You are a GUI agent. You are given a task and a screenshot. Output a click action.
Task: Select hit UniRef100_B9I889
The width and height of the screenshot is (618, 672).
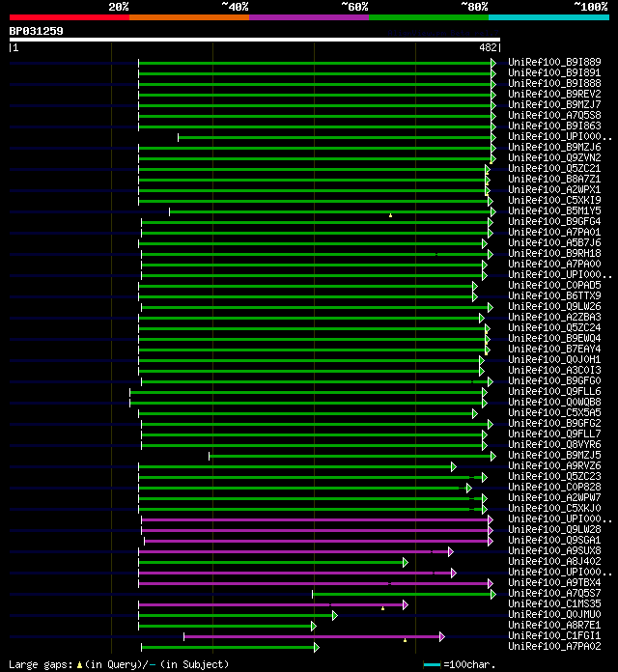pos(554,62)
